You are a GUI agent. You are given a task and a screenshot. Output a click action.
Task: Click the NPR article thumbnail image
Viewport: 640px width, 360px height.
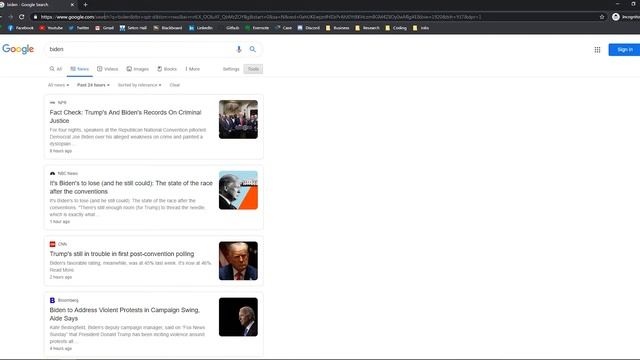click(x=238, y=119)
